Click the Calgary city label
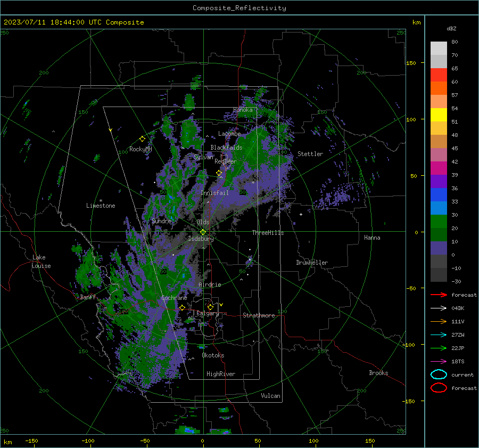 tap(208, 313)
